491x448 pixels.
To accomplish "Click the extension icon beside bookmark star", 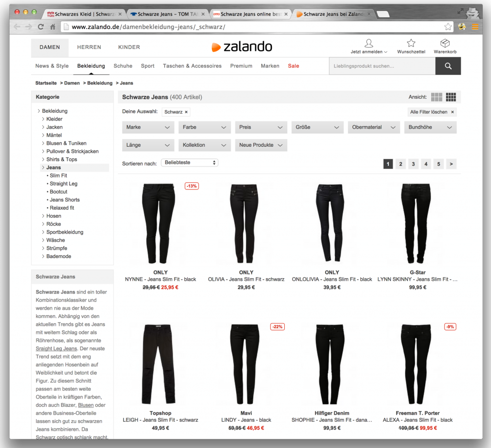I will 462,27.
